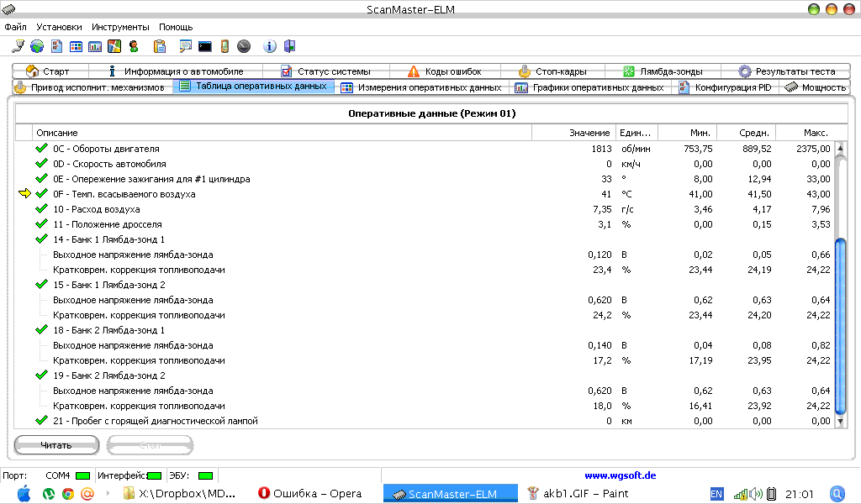The width and height of the screenshot is (861, 504).
Task: Toggle checkmark for 10 air flow row
Action: click(41, 209)
